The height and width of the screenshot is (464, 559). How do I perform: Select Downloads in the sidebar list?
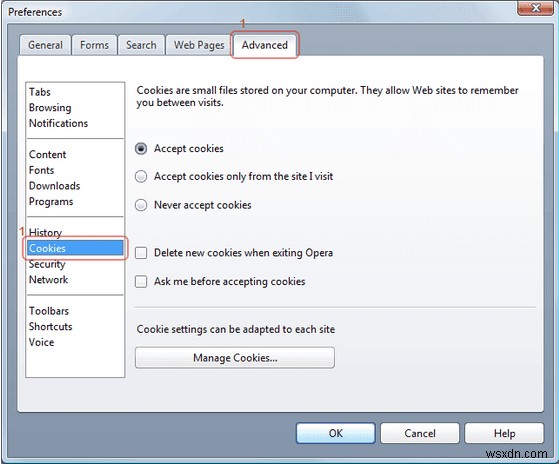[x=55, y=186]
